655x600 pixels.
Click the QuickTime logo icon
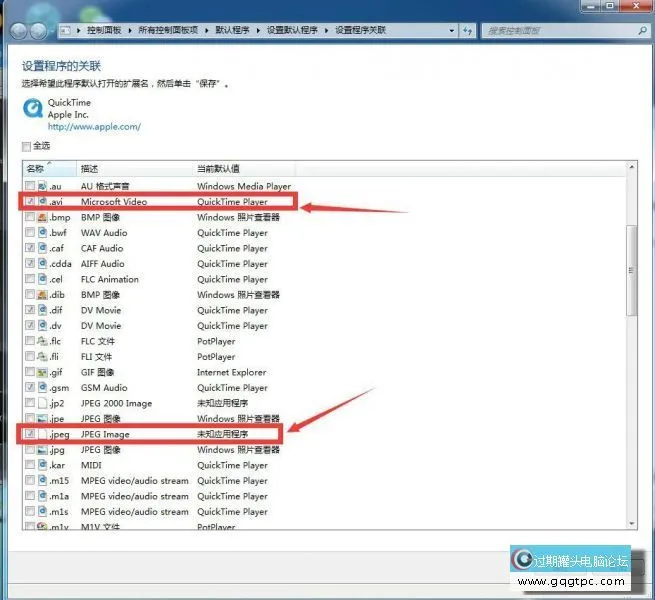pyautogui.click(x=33, y=109)
